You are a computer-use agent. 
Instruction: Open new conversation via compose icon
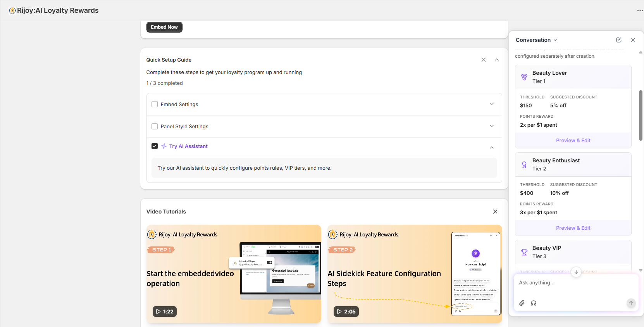(619, 40)
